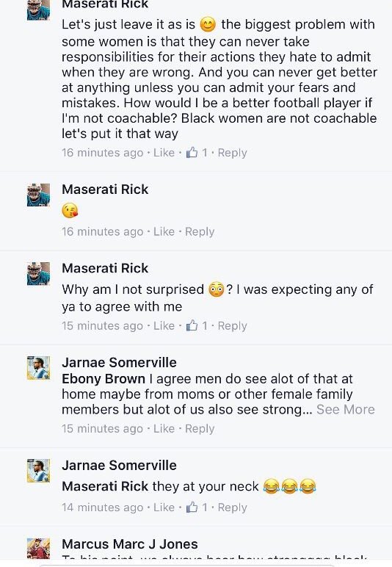Reply to the kiss emoji comment

(x=200, y=232)
